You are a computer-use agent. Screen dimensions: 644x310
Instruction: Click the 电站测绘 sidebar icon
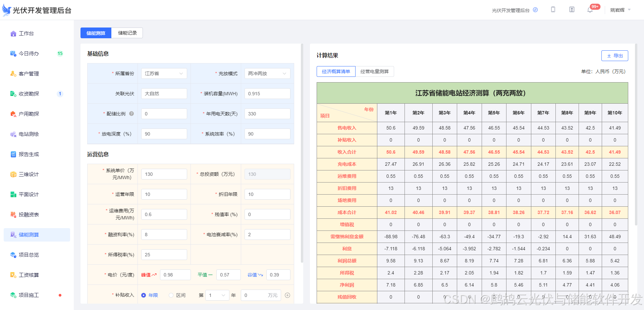(13, 134)
